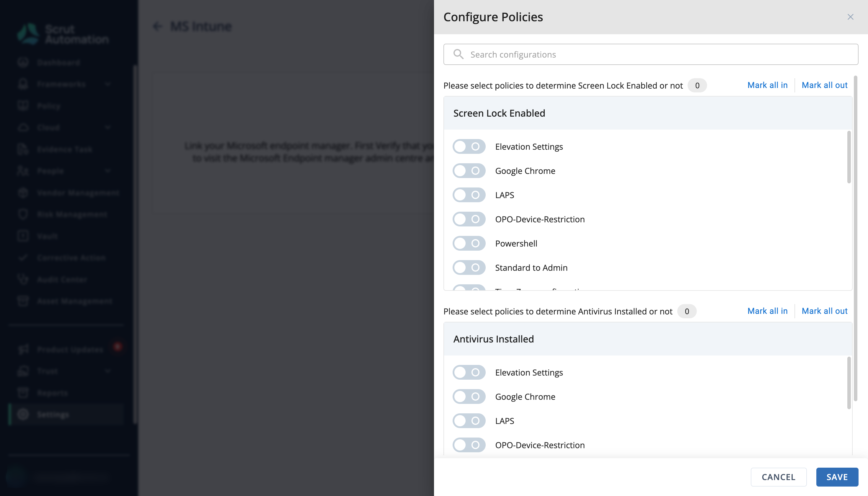This screenshot has height=496, width=868.
Task: Open Product Updates icon in sidebar
Action: pos(23,349)
